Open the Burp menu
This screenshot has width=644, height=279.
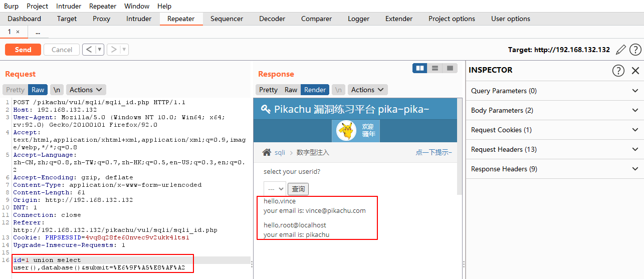11,6
